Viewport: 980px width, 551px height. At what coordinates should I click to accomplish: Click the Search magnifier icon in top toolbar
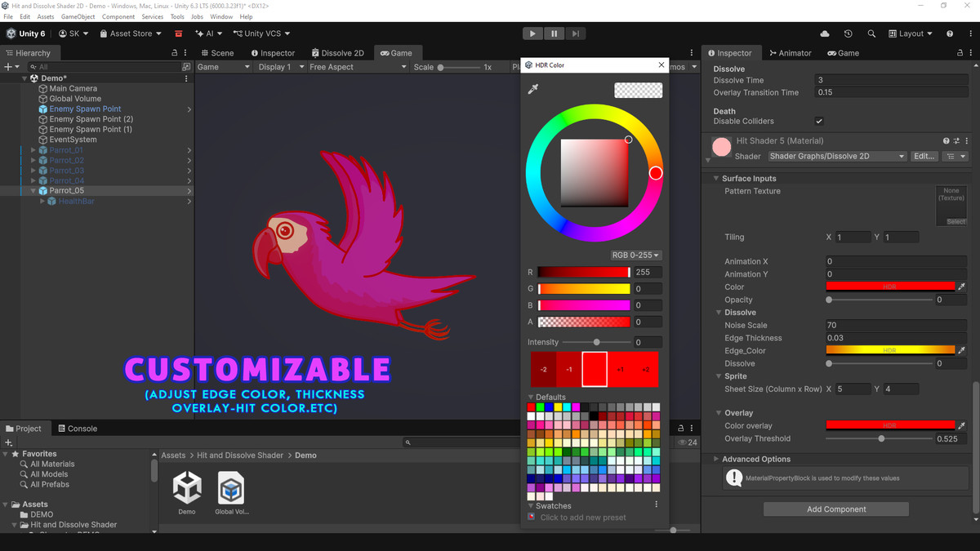871,33
